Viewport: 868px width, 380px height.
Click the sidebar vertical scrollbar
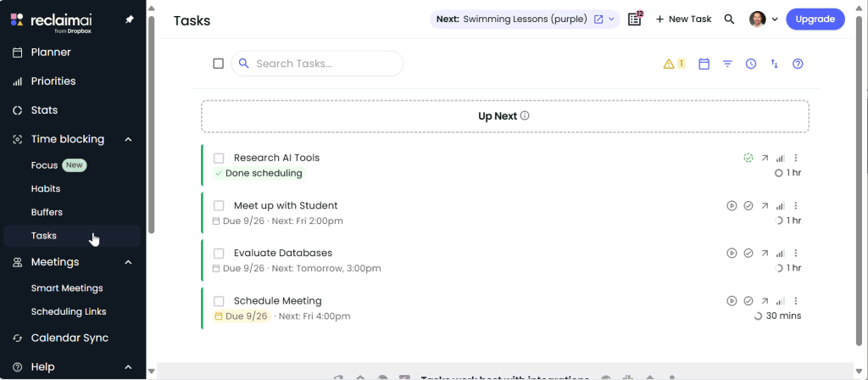pyautogui.click(x=152, y=125)
